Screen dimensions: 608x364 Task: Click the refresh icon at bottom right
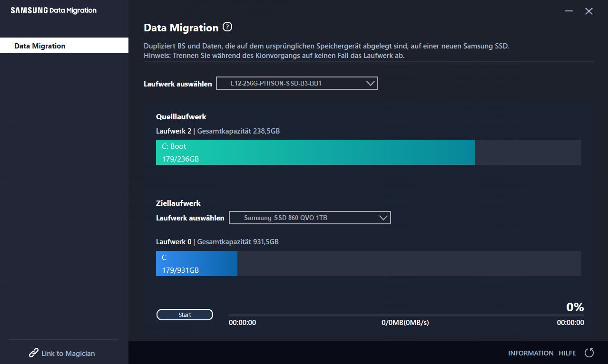589,353
